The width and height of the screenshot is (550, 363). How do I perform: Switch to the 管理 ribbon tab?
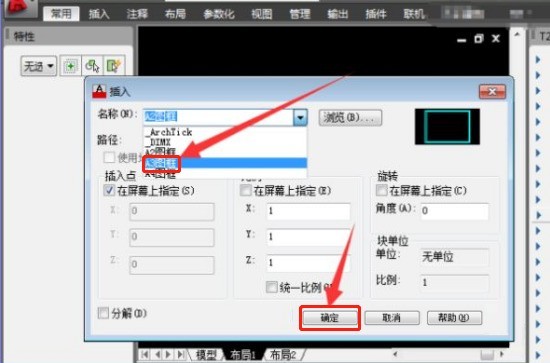[300, 14]
